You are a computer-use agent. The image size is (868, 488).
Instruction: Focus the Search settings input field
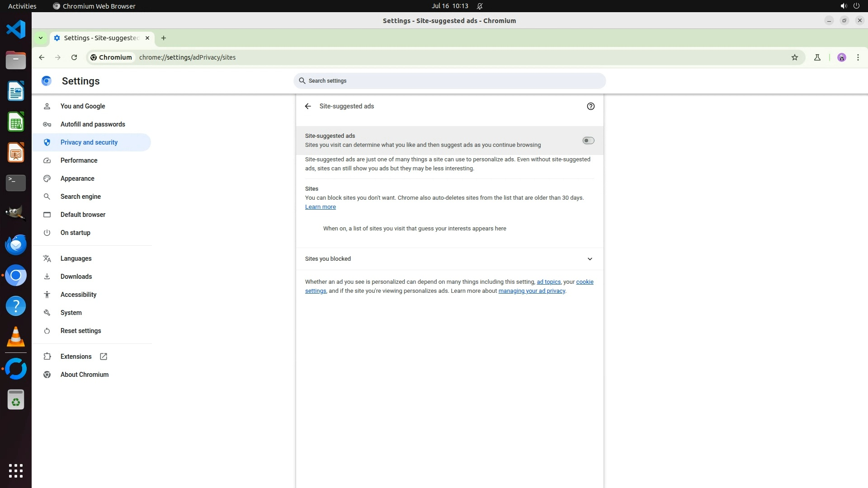452,81
